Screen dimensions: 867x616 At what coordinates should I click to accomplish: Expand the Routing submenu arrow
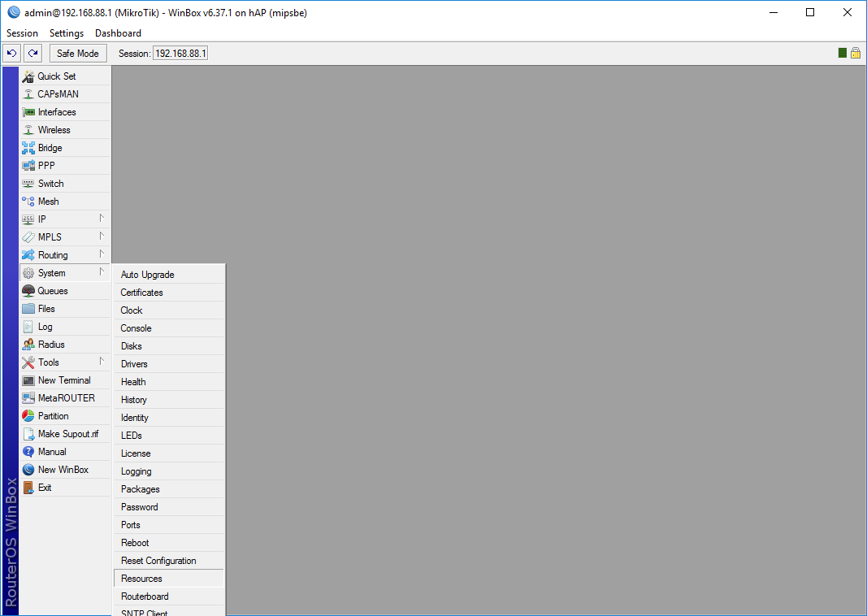click(x=102, y=254)
